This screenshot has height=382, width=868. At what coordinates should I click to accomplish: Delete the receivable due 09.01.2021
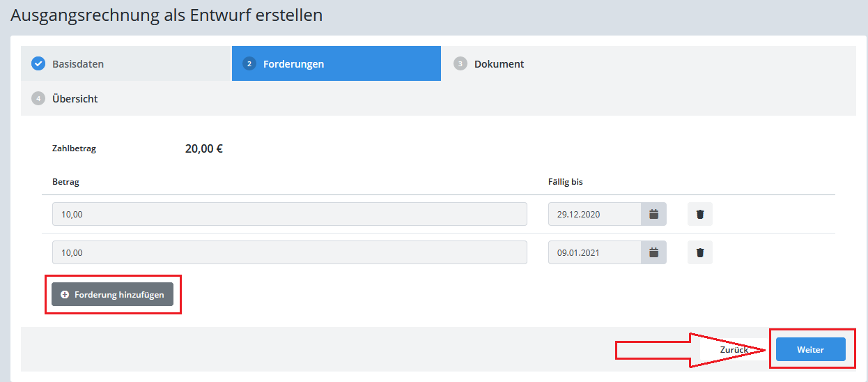click(700, 252)
